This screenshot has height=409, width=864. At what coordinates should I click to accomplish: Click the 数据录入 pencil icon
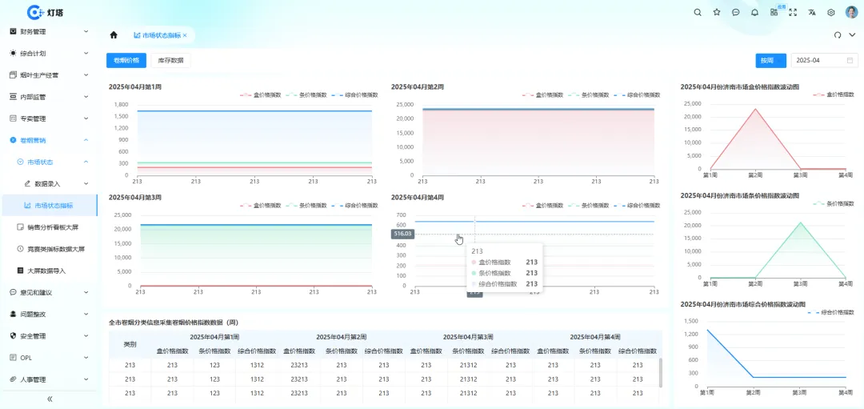pyautogui.click(x=28, y=184)
